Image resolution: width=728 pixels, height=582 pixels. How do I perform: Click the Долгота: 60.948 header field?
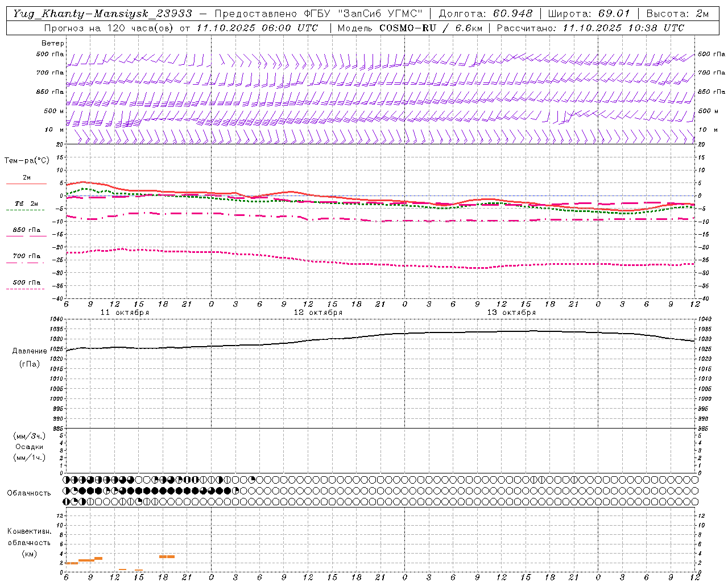pyautogui.click(x=486, y=14)
